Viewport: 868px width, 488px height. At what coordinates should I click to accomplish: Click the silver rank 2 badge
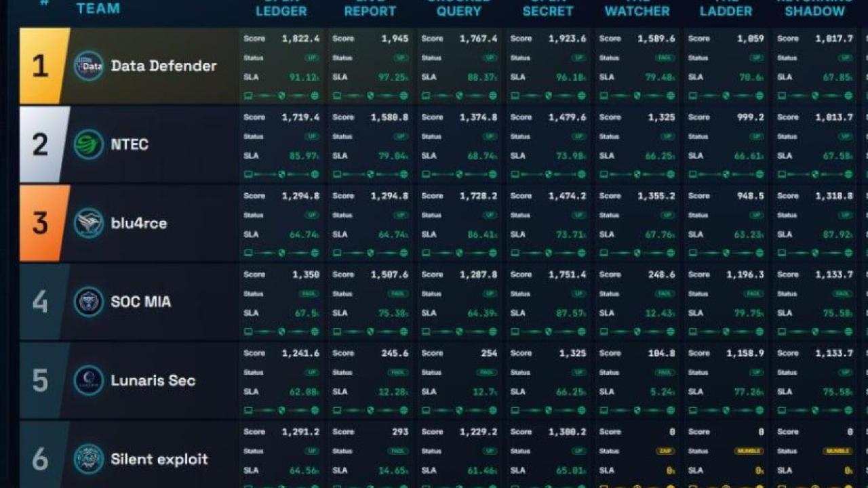click(43, 144)
